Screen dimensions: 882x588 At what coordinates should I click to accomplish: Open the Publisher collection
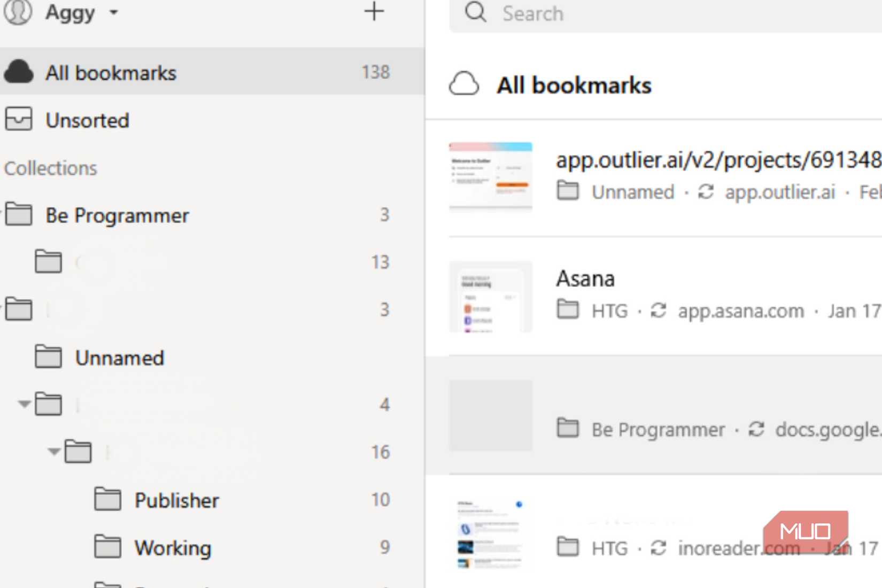212,500
